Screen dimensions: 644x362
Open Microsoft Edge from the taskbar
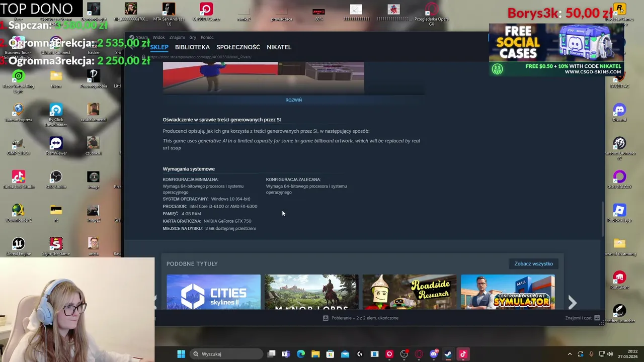(x=301, y=354)
